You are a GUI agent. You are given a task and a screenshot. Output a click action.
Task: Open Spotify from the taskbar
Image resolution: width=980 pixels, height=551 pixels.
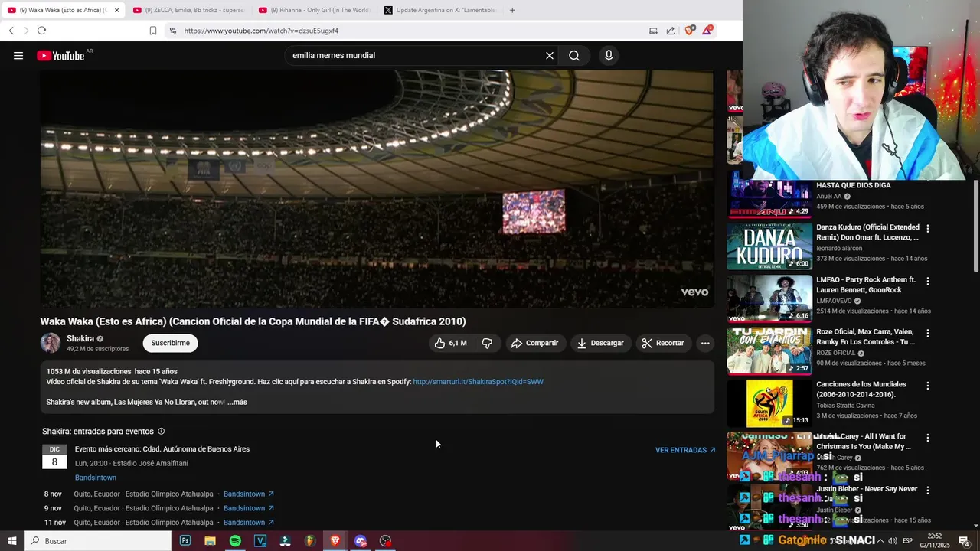[x=235, y=541]
